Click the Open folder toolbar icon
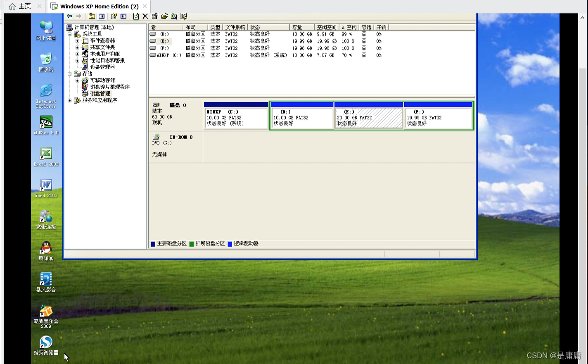 (x=164, y=17)
